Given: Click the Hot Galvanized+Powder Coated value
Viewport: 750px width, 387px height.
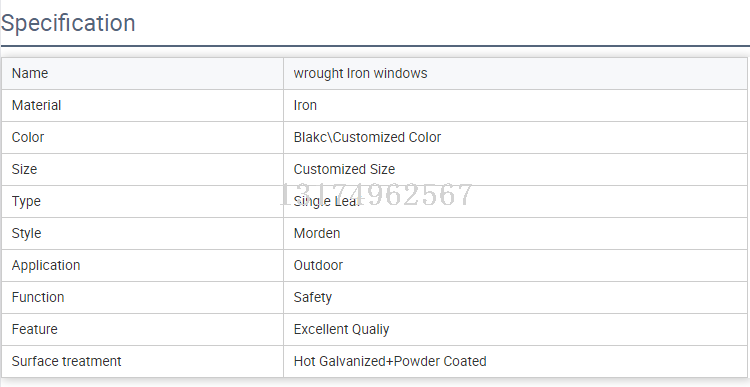Looking at the screenshot, I should coord(390,361).
